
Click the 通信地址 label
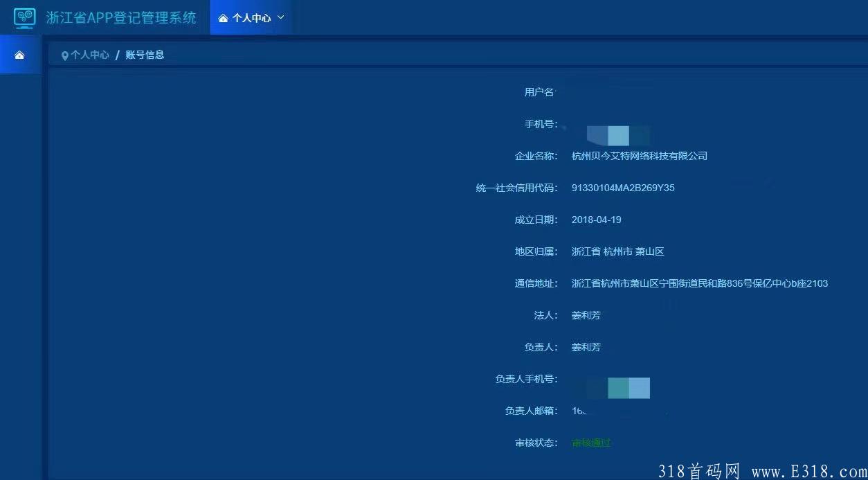tap(536, 283)
